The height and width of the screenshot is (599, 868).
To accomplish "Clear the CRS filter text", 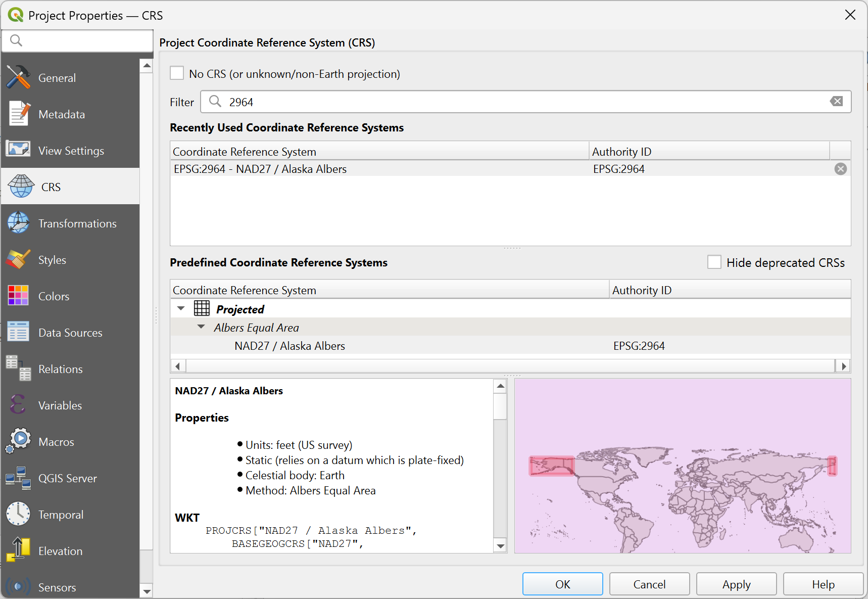I will (836, 102).
